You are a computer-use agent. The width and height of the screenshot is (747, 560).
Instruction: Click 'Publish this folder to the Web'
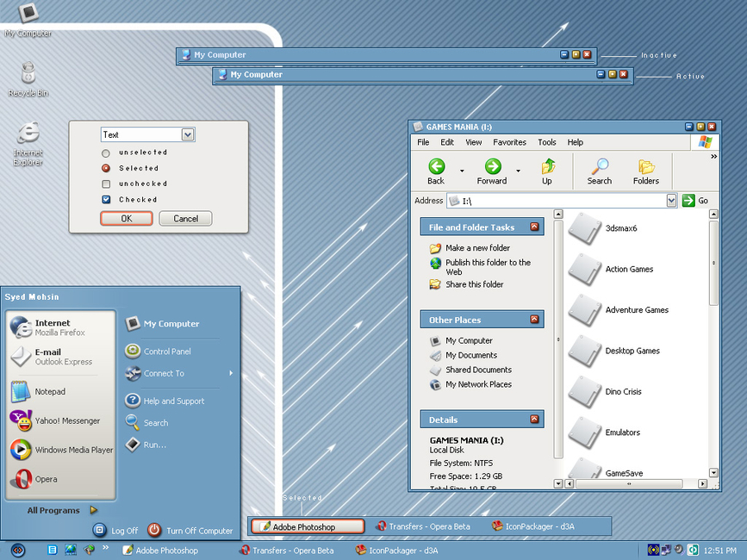coord(488,267)
